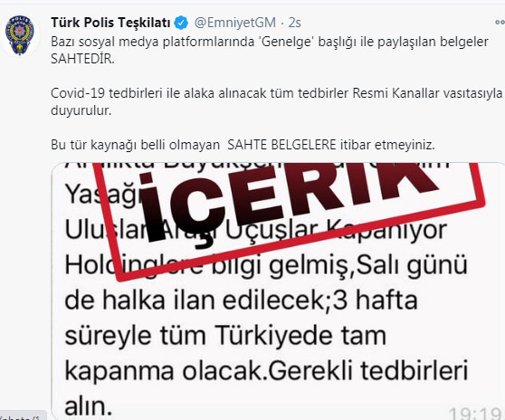Image resolution: width=505 pixels, height=420 pixels.
Task: Click the 19:19 timestamp in the image
Action: (475, 414)
